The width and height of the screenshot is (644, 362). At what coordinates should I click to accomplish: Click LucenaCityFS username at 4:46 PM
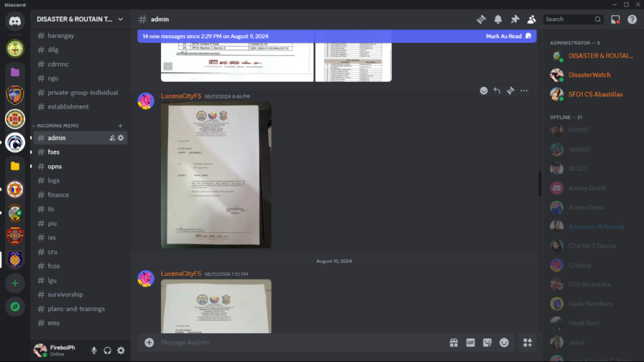[181, 96]
